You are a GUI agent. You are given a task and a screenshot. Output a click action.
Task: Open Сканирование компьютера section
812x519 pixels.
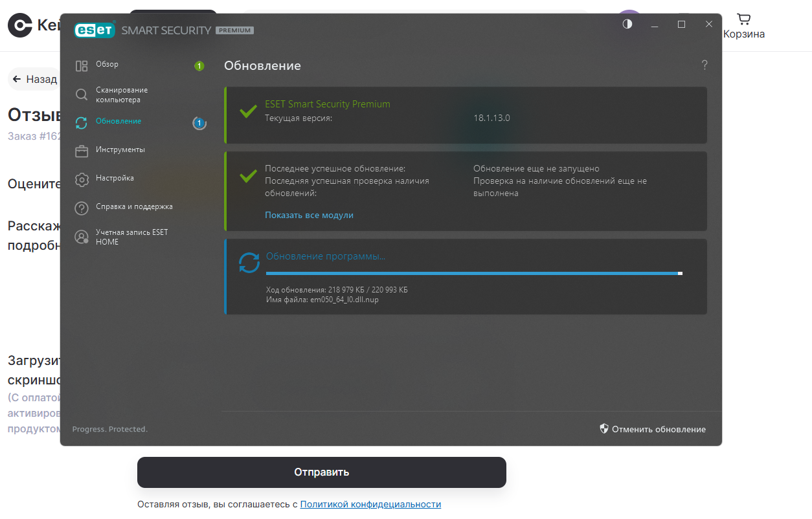coord(122,94)
